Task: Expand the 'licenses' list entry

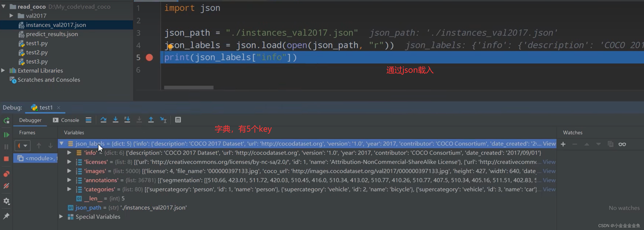Action: (69, 162)
